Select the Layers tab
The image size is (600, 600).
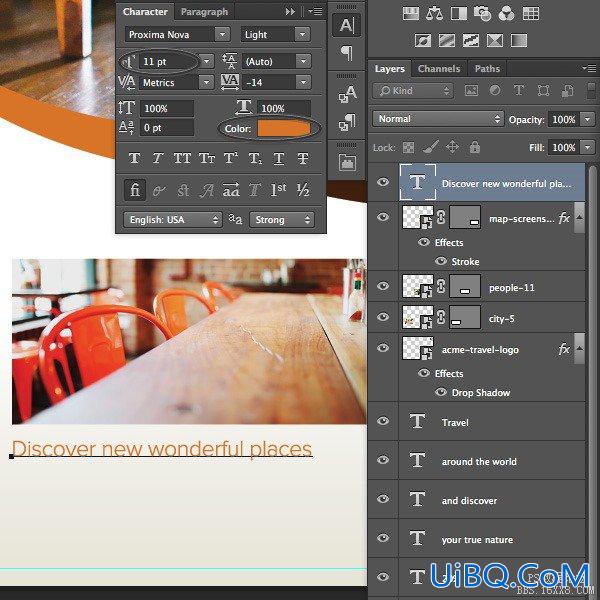[x=390, y=69]
